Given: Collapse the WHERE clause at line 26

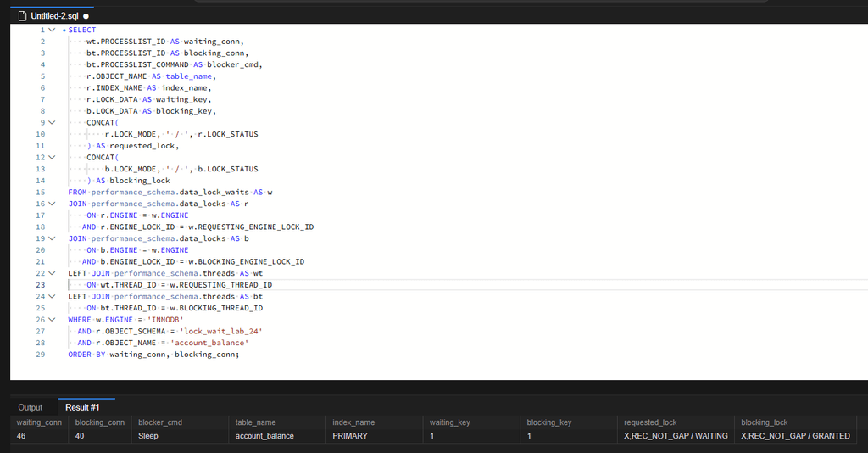Looking at the screenshot, I should [52, 320].
